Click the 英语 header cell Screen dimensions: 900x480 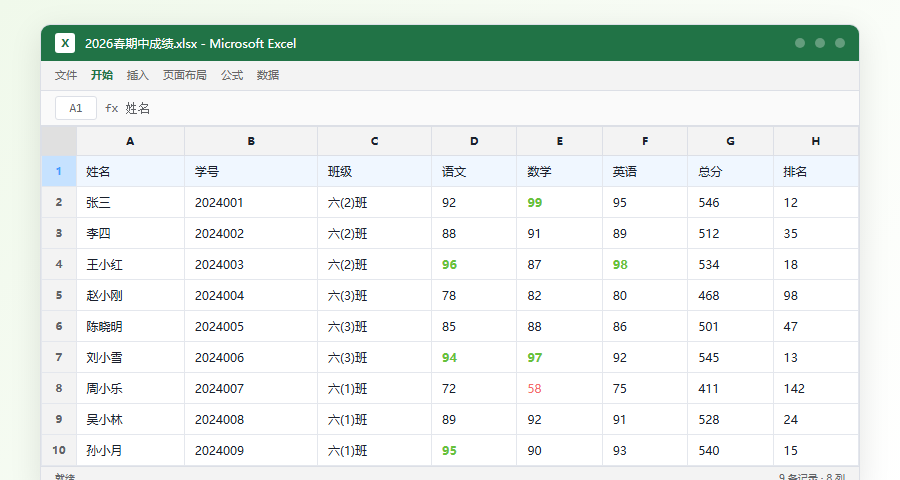(645, 171)
